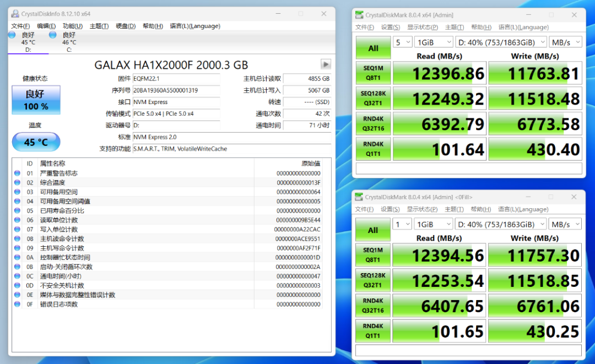595x364 pixels.
Task: Click All button in 0Fill CrystalDiskMark window
Action: pos(373,230)
